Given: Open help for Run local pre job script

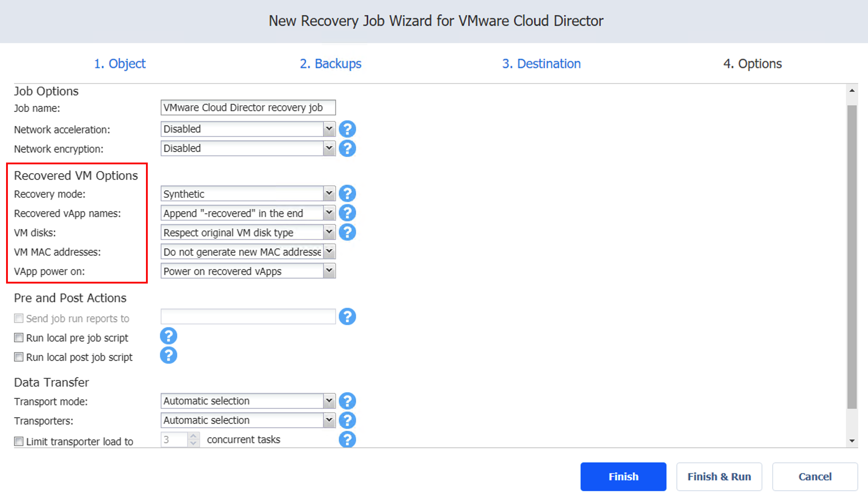Looking at the screenshot, I should click(169, 336).
